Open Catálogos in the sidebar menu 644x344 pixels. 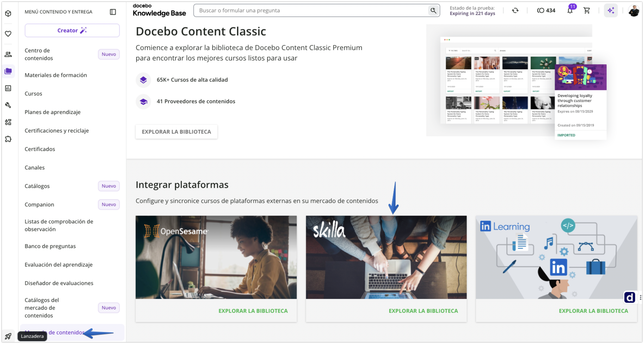point(37,186)
